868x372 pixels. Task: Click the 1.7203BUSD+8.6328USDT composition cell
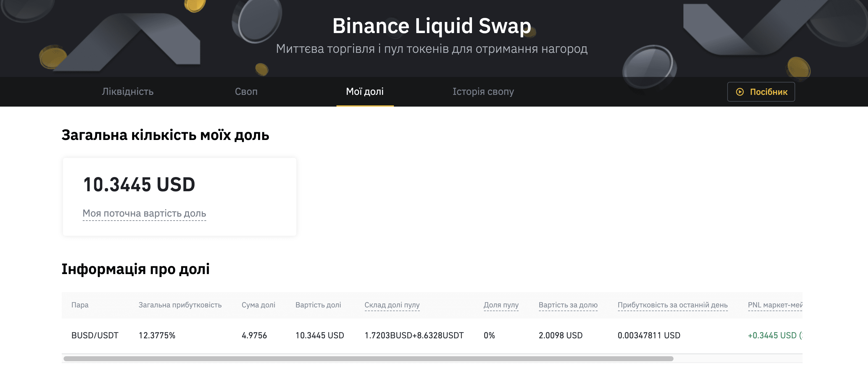[414, 335]
